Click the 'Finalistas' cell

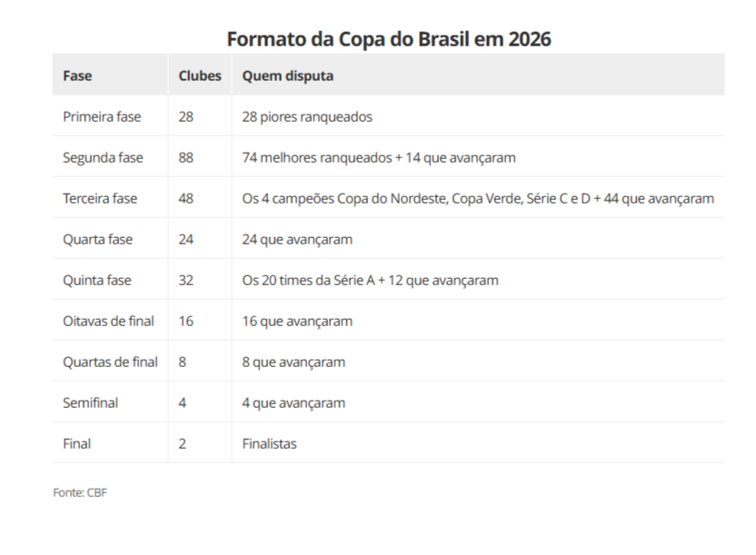[x=269, y=444]
